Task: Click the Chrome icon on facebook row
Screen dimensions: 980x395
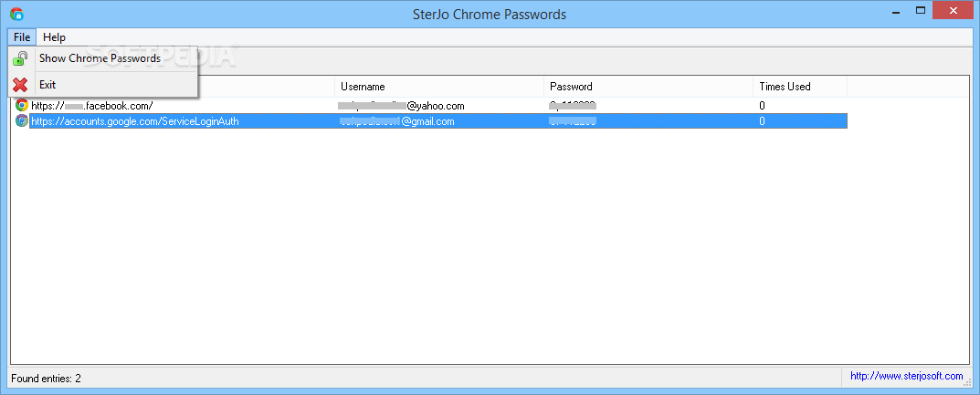Action: pos(22,106)
